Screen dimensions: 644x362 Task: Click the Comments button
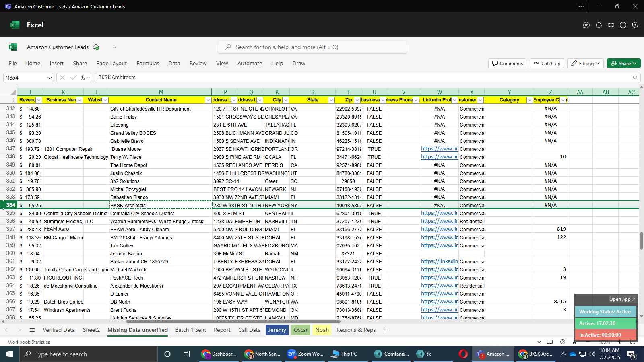(508, 63)
